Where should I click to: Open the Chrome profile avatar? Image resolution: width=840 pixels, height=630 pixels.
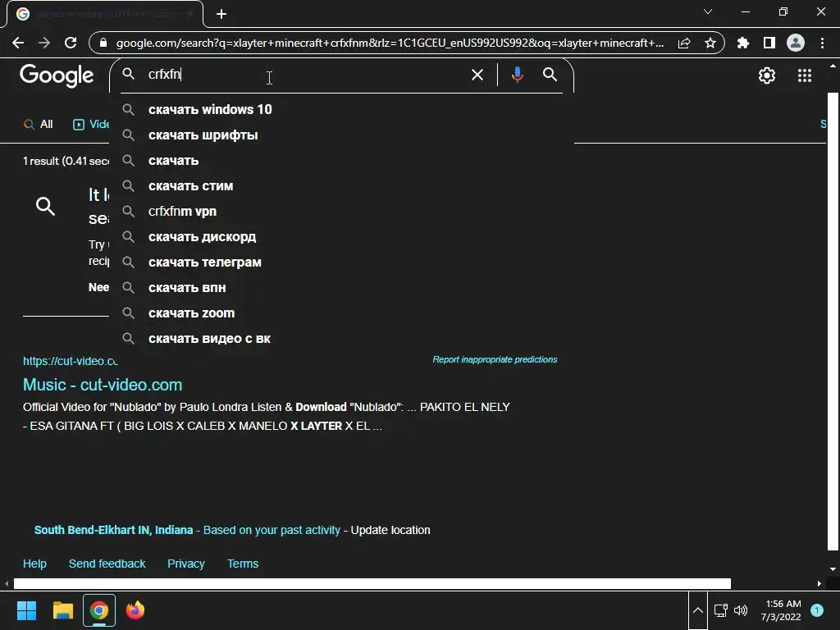pyautogui.click(x=796, y=43)
